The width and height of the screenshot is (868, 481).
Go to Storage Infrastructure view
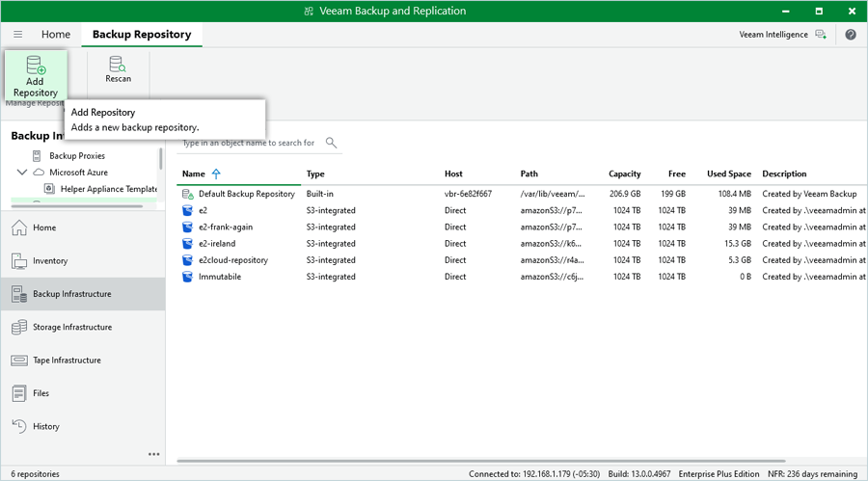(x=72, y=328)
